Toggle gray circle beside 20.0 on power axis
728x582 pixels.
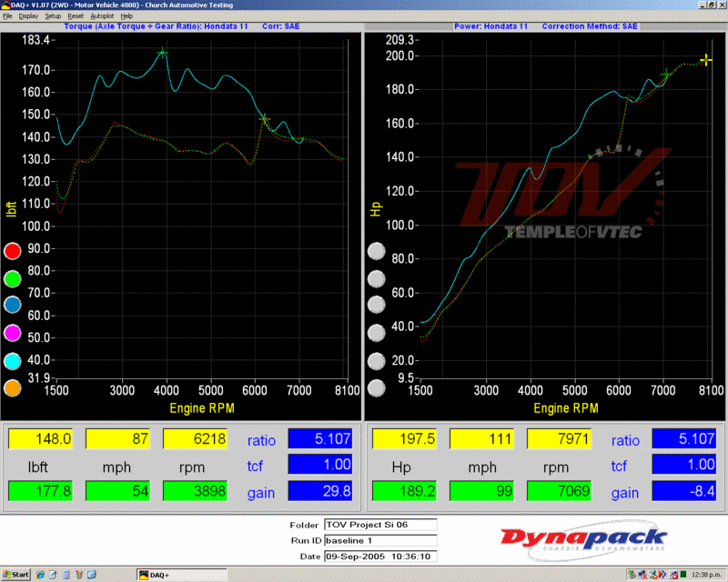(377, 361)
